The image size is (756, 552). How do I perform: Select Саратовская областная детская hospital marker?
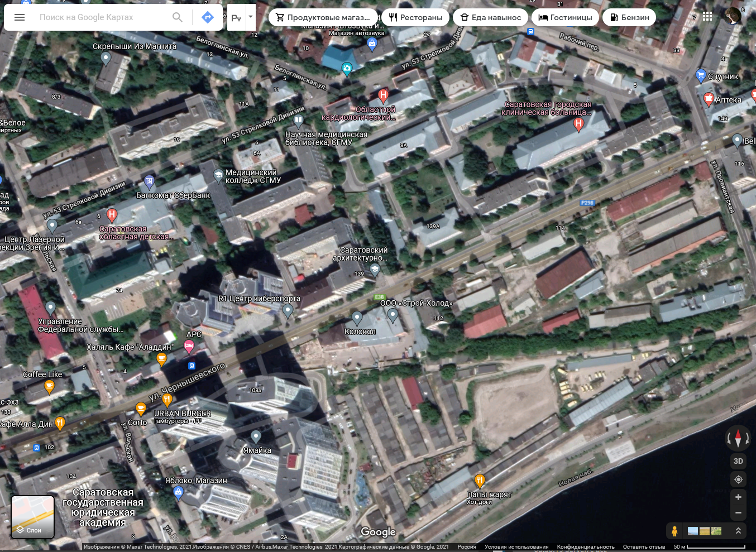point(112,215)
